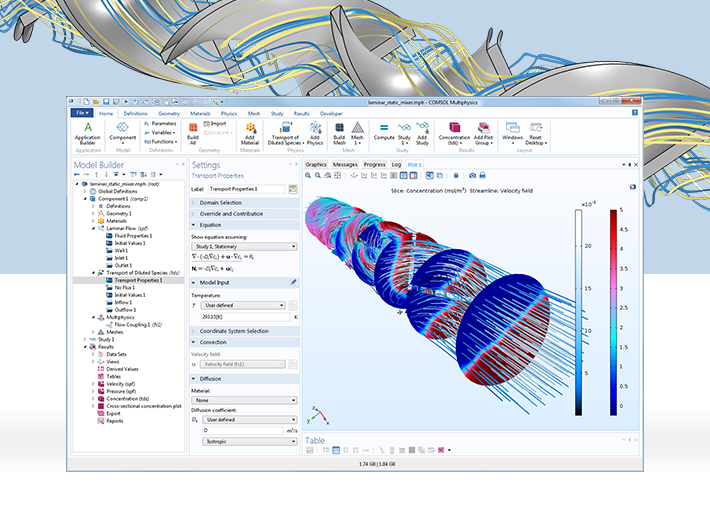
Task: Switch to the Progress tab
Action: click(374, 165)
